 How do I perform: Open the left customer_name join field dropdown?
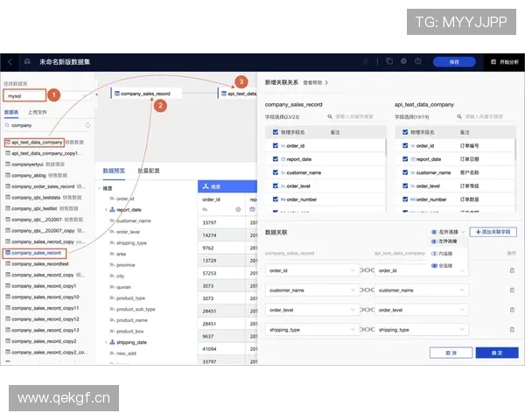pos(312,290)
